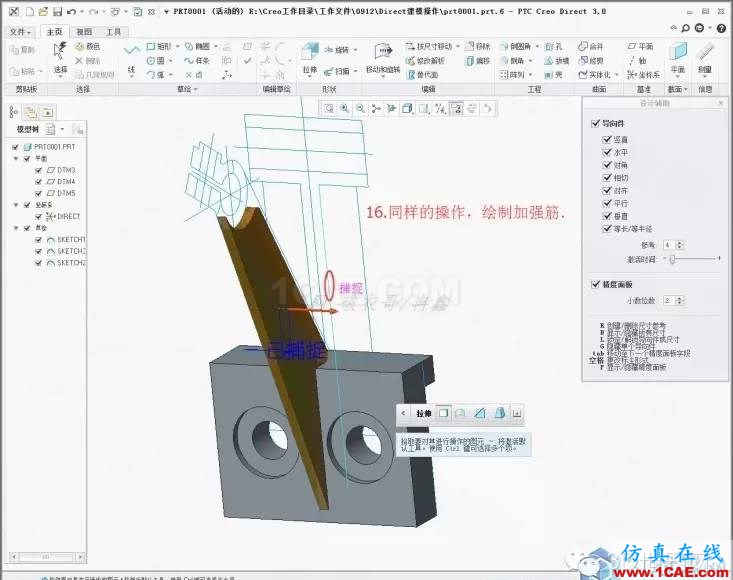
Task: Select the 扫描 sweep tool
Action: click(x=337, y=71)
